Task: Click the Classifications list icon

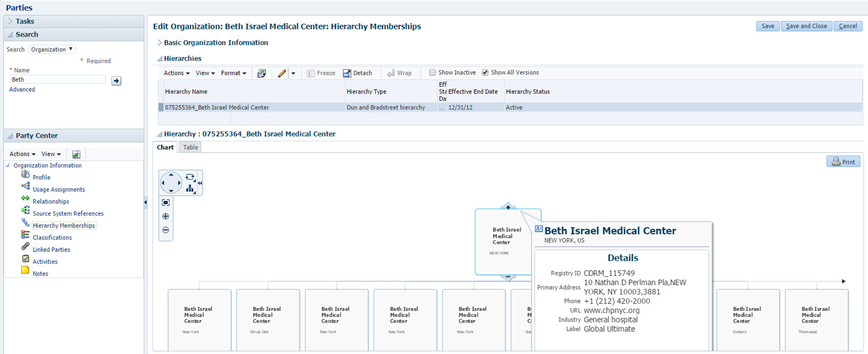Action: tap(25, 234)
